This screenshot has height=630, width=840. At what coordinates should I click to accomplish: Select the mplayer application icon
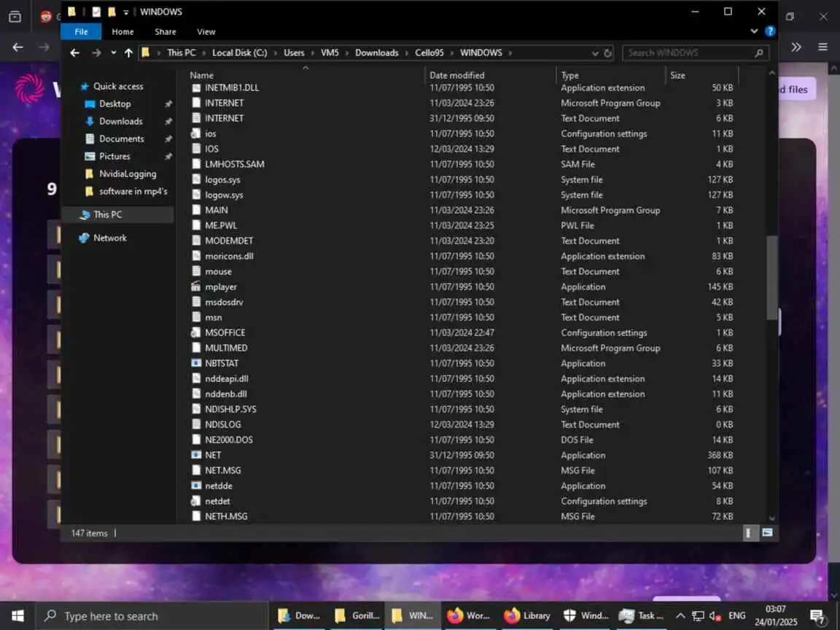[x=196, y=287]
